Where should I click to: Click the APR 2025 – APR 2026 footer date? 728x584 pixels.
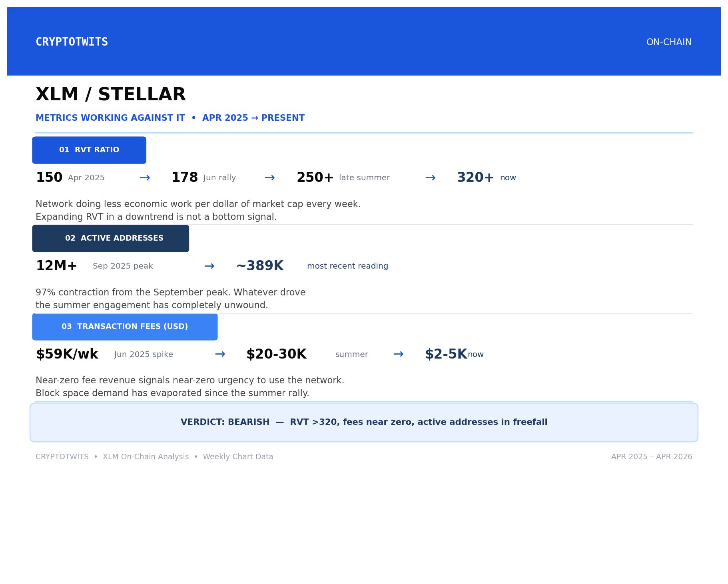coord(652,457)
